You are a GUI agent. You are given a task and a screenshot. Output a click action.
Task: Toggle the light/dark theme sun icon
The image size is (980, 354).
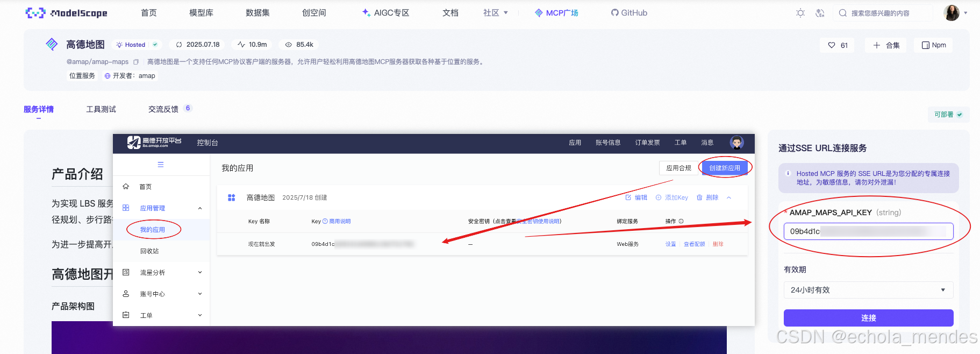coord(800,13)
